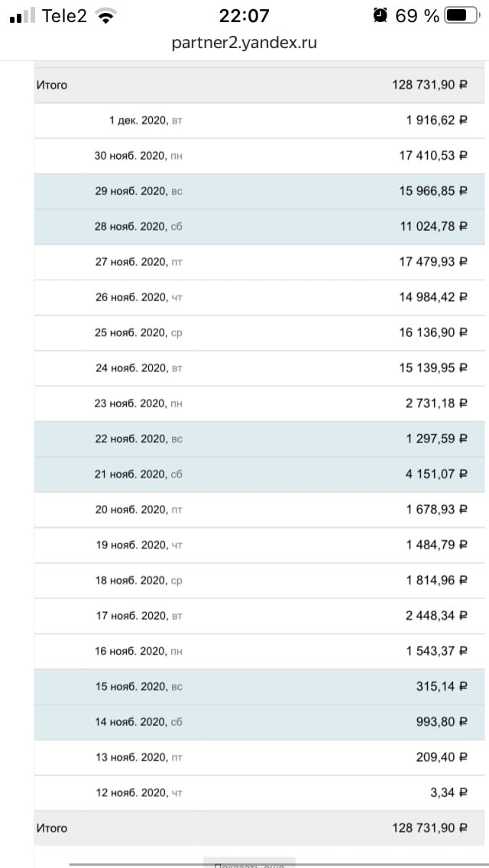Tap the alarm clock status icon
Screen dimensions: 489x868
pos(380,15)
